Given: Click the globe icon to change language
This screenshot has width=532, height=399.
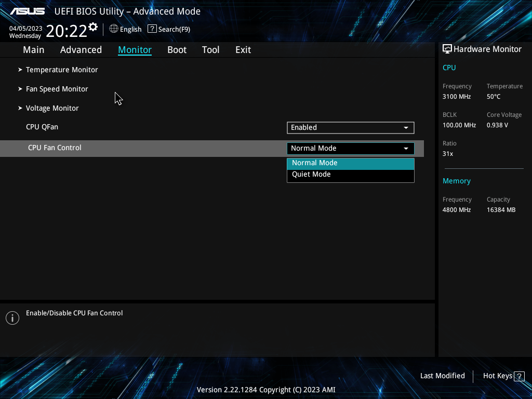Looking at the screenshot, I should (x=113, y=29).
